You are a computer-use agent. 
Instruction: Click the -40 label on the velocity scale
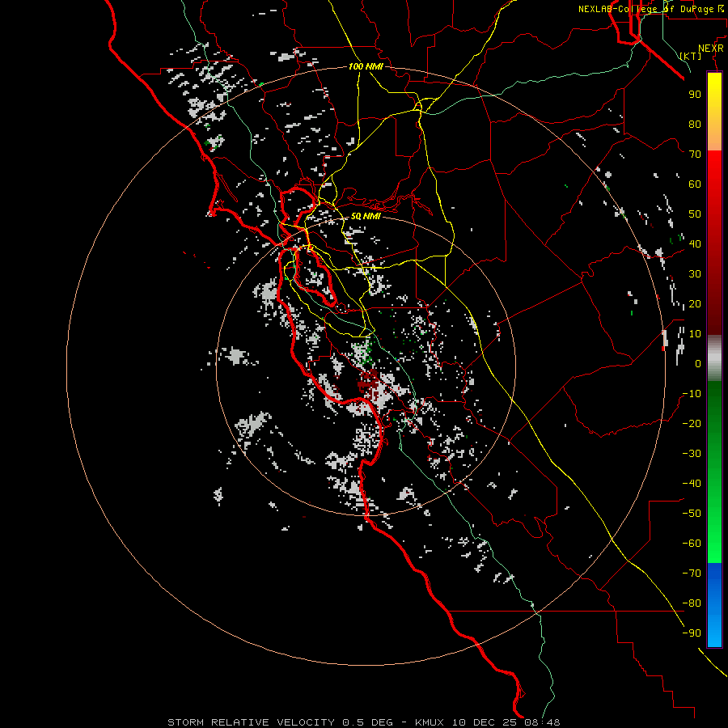click(692, 484)
